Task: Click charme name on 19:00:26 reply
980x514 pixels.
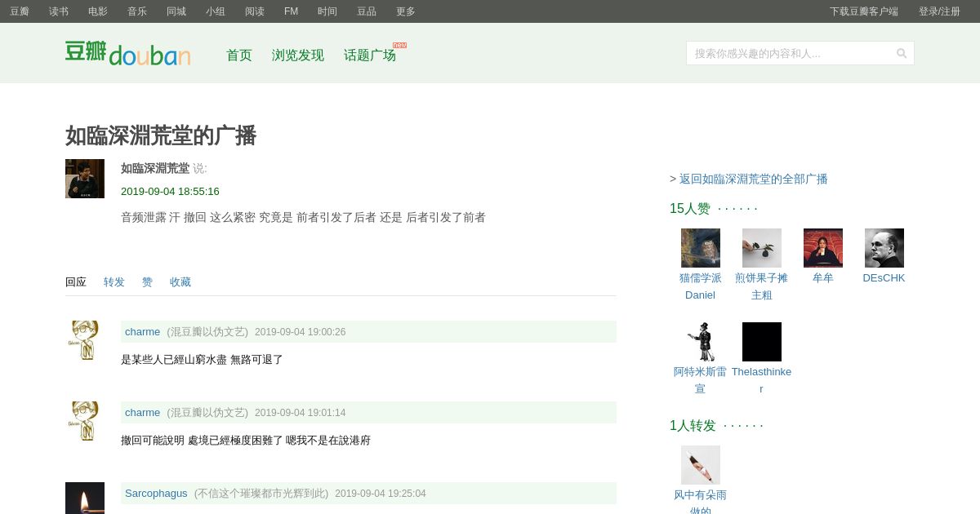Action: point(142,332)
